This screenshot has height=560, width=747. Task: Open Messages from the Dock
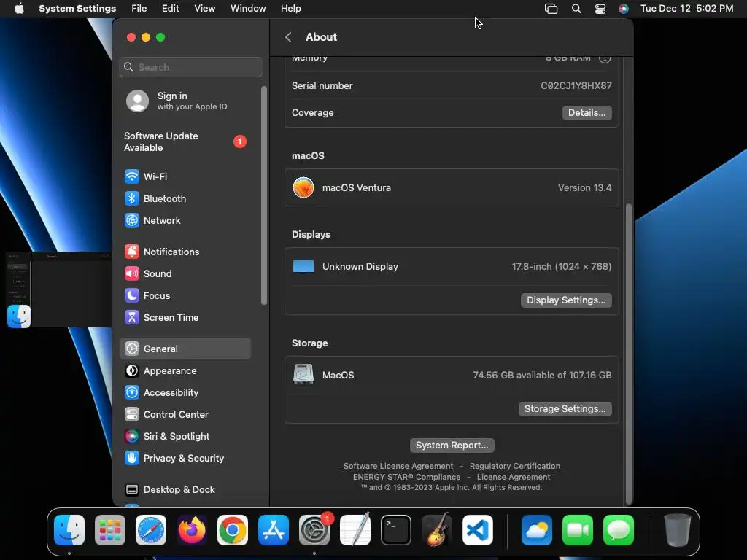pyautogui.click(x=619, y=530)
